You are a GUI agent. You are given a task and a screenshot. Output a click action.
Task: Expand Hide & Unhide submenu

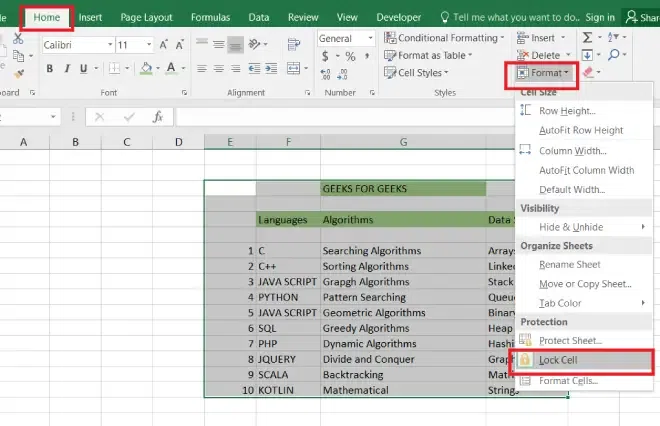tap(583, 227)
